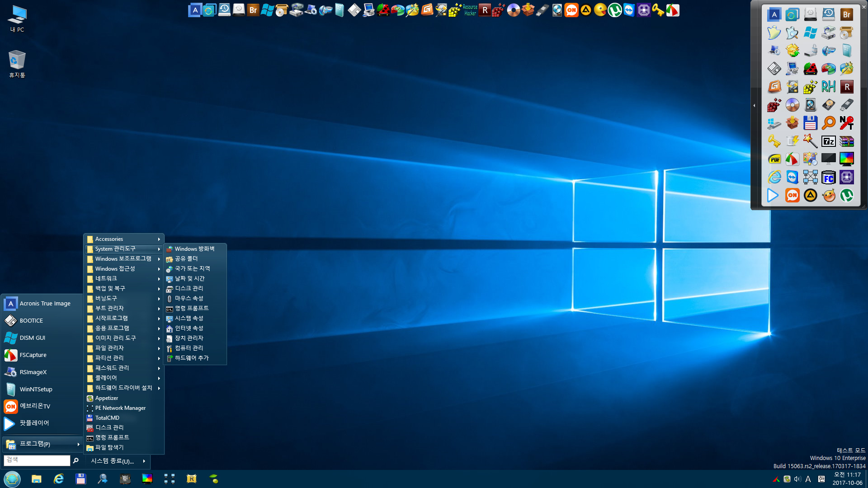Click side panel collapse arrow

tap(754, 105)
